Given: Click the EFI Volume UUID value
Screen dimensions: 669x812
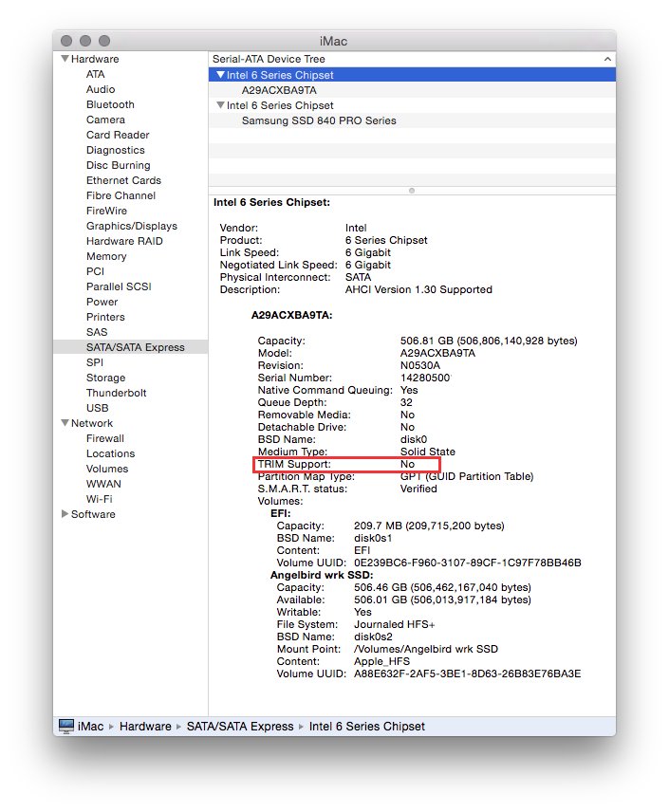Looking at the screenshot, I should 468,563.
